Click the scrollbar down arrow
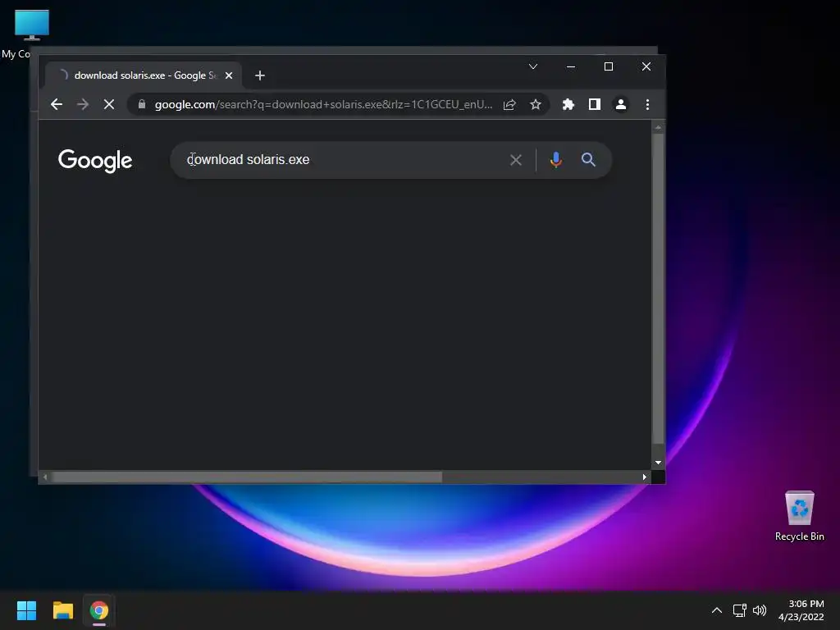Image resolution: width=840 pixels, height=630 pixels. pyautogui.click(x=659, y=463)
